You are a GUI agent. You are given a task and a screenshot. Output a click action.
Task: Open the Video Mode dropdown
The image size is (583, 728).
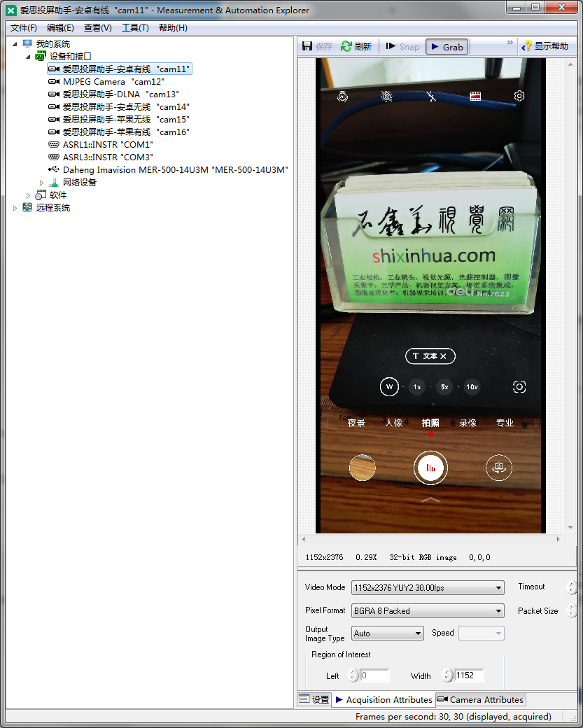coord(428,588)
